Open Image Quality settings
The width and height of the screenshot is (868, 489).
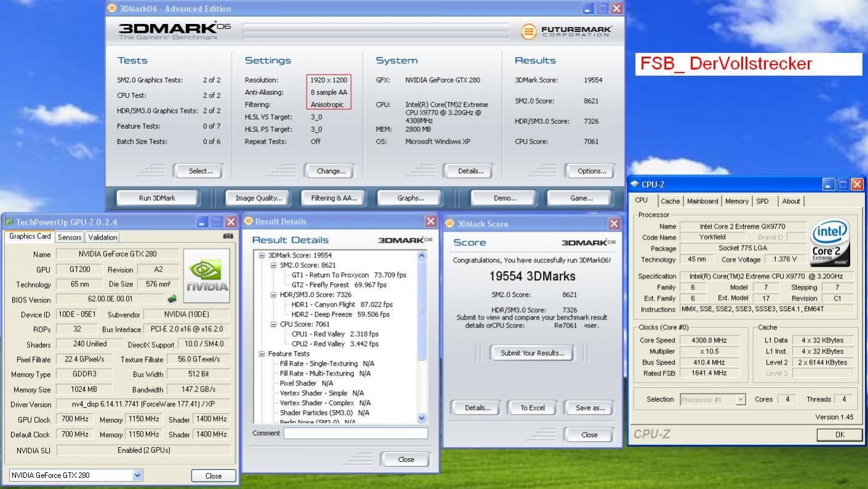(259, 198)
